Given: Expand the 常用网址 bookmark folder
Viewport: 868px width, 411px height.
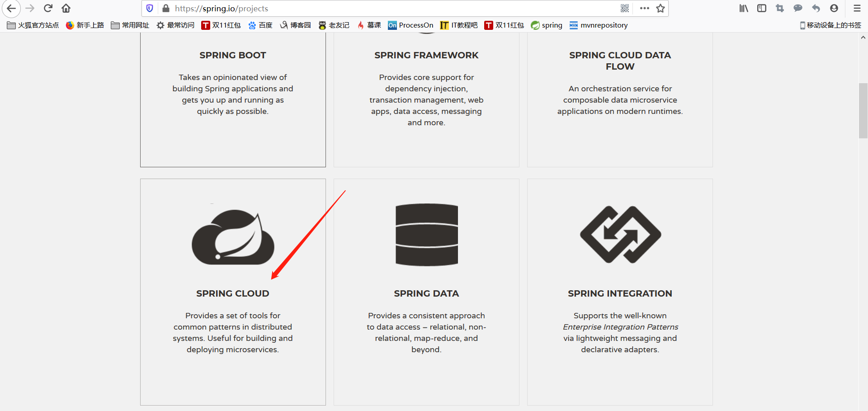Looking at the screenshot, I should [130, 25].
